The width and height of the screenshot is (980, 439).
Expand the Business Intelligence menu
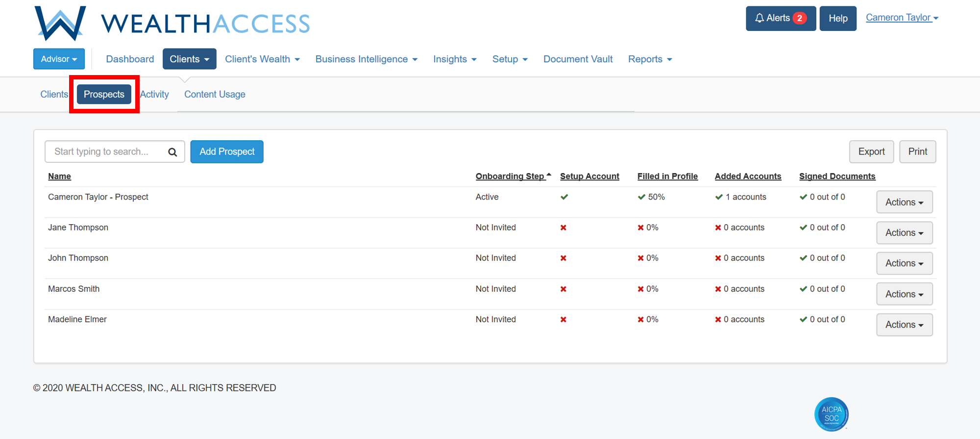(x=367, y=59)
